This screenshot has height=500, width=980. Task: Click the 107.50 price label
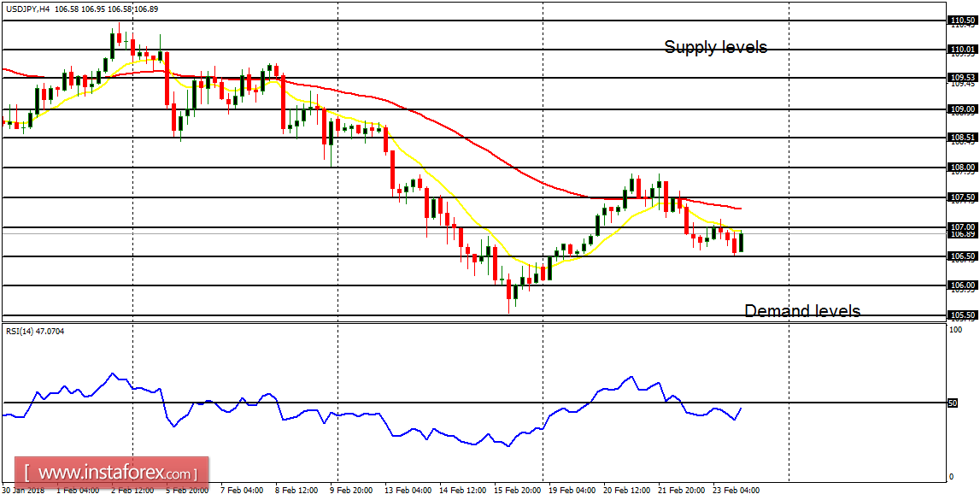pyautogui.click(x=963, y=197)
